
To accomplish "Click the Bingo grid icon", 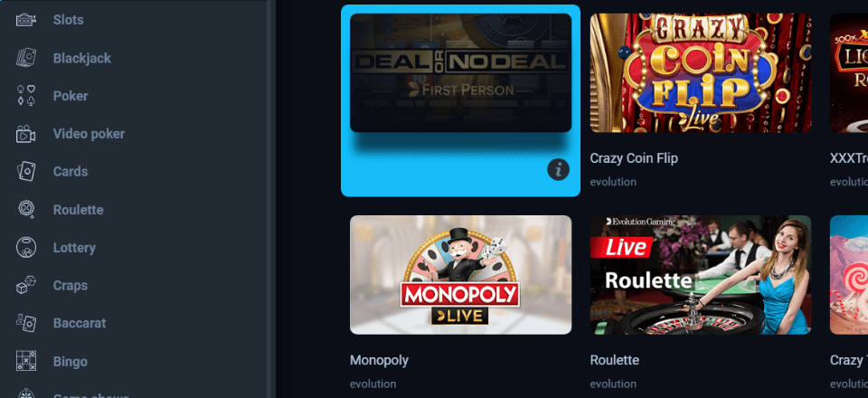I will [x=26, y=361].
